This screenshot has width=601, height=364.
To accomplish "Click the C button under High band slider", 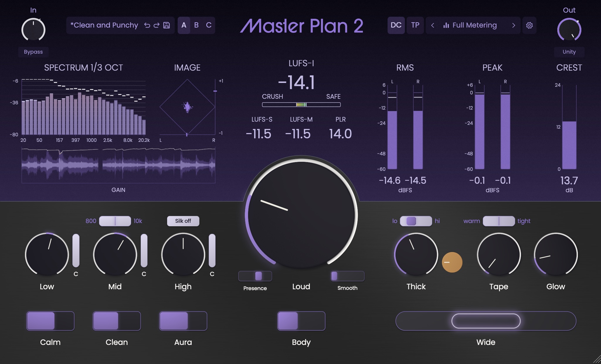I will click(x=212, y=274).
